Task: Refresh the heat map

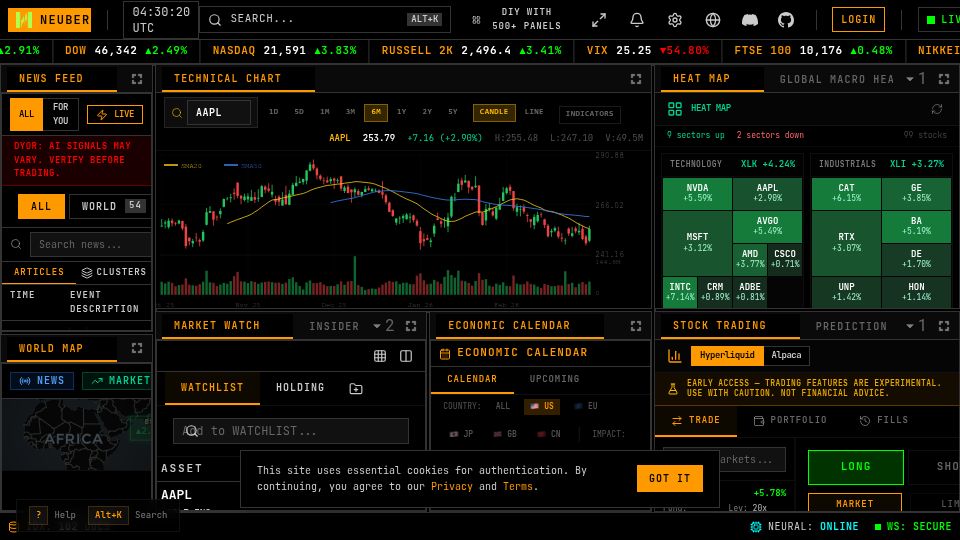Action: pos(937,109)
